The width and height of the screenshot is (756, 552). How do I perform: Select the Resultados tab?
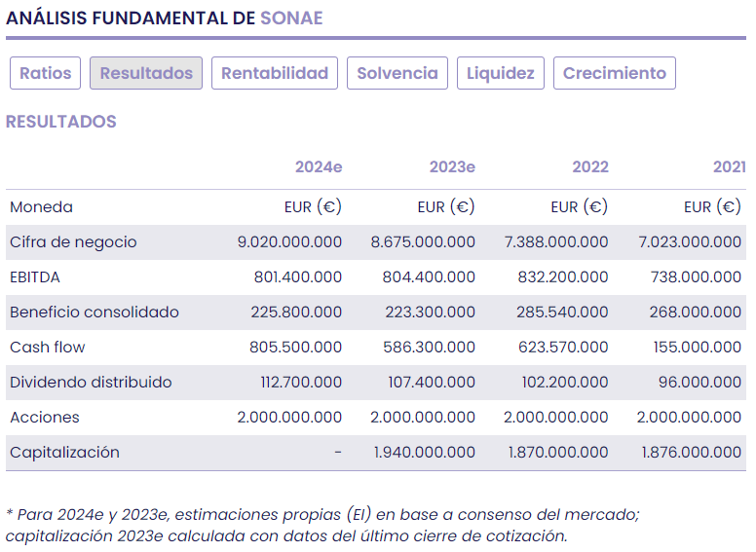146,73
